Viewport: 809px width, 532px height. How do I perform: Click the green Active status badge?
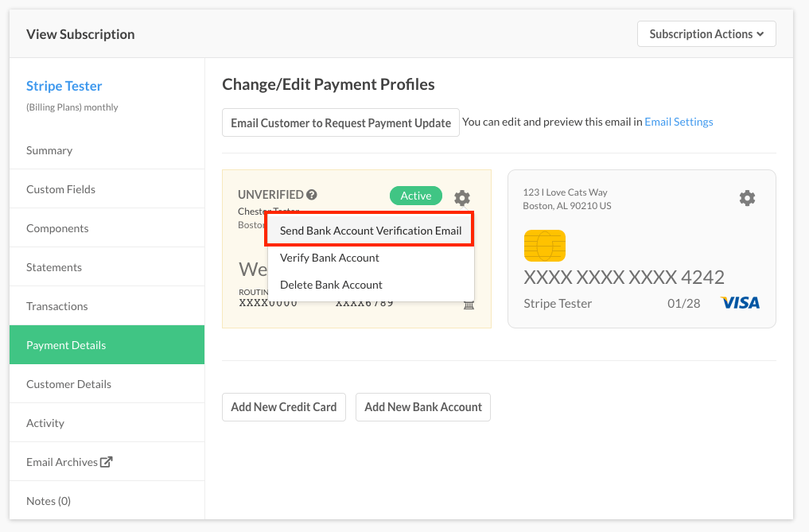415,196
